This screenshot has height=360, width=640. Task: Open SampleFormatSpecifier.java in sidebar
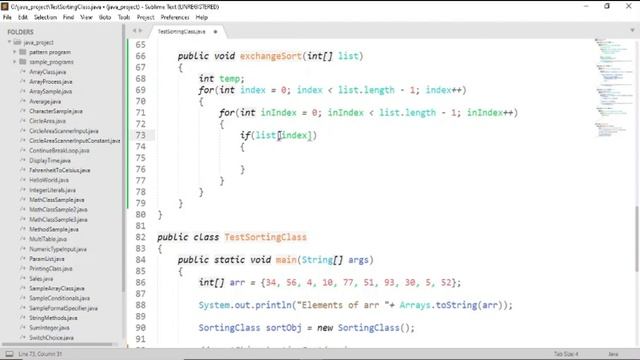[63, 308]
